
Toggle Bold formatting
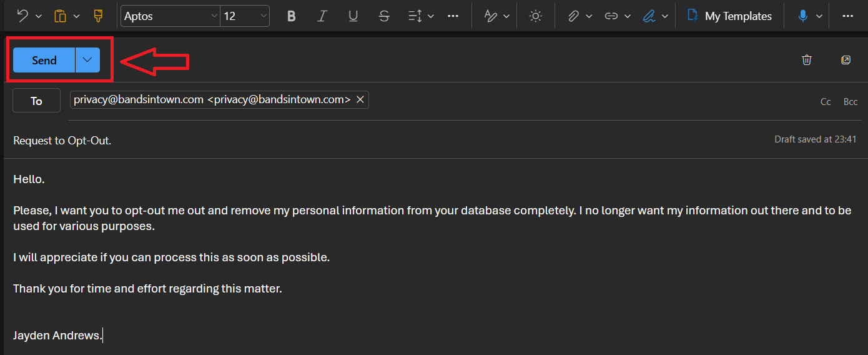(291, 16)
